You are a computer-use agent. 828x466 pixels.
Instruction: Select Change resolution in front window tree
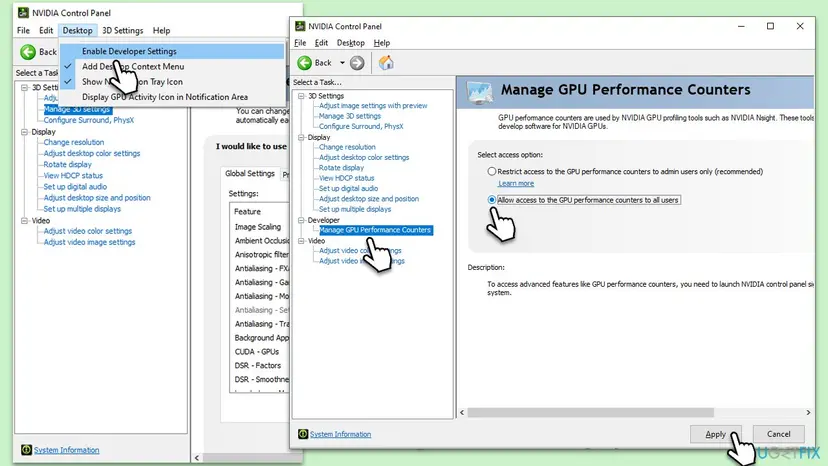tap(347, 147)
